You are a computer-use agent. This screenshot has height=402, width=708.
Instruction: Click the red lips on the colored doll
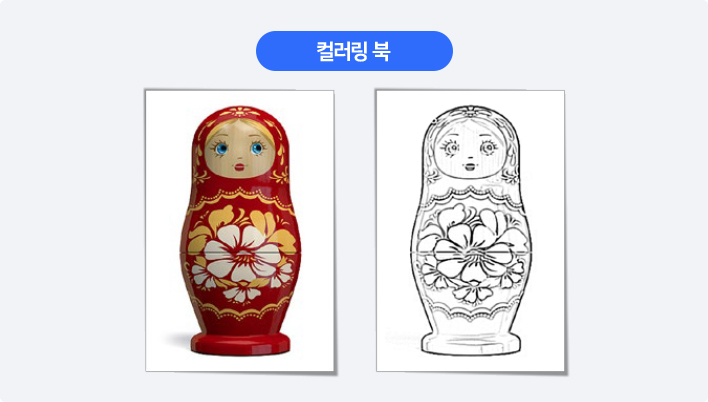click(239, 167)
